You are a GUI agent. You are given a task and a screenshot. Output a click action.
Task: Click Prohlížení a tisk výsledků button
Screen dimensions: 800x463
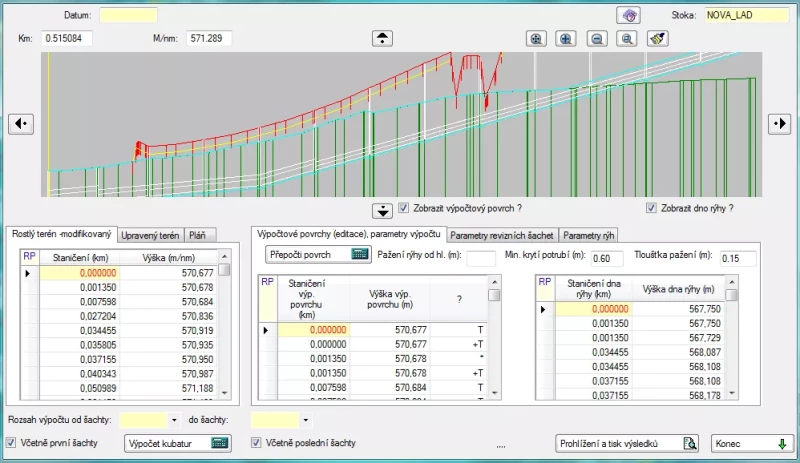click(627, 443)
